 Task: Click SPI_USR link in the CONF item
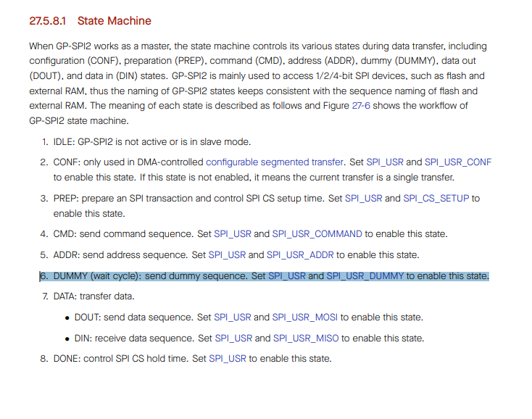point(385,162)
